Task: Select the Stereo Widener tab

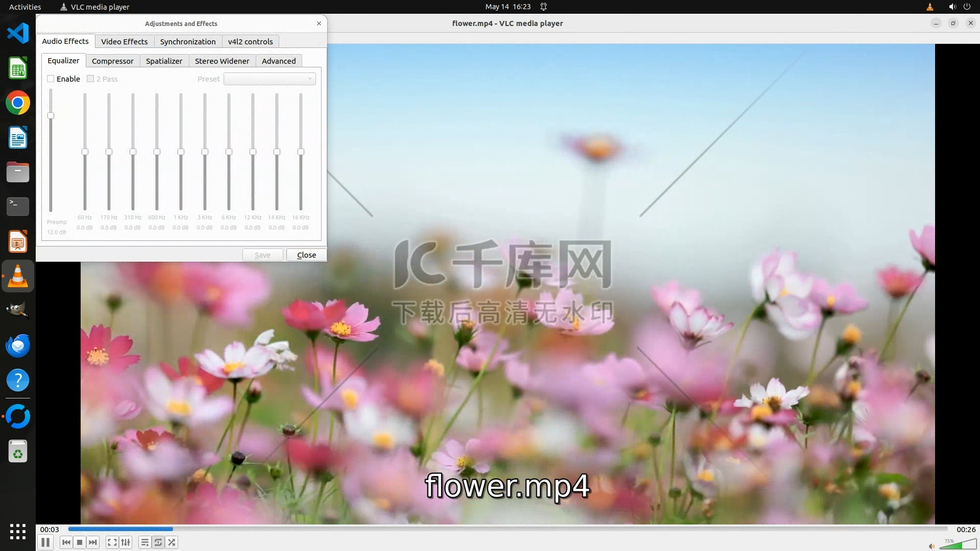Action: point(222,61)
